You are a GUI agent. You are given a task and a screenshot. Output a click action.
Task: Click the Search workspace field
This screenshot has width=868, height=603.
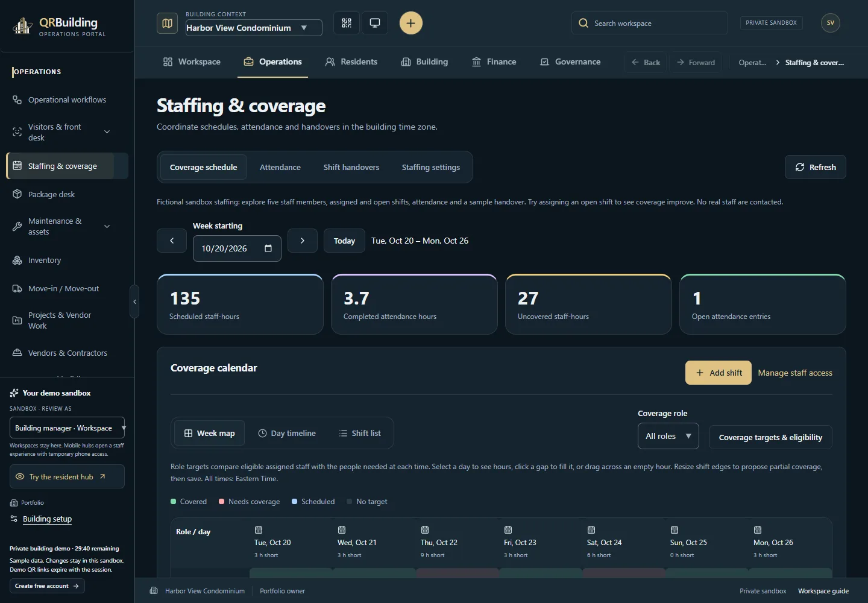[650, 23]
